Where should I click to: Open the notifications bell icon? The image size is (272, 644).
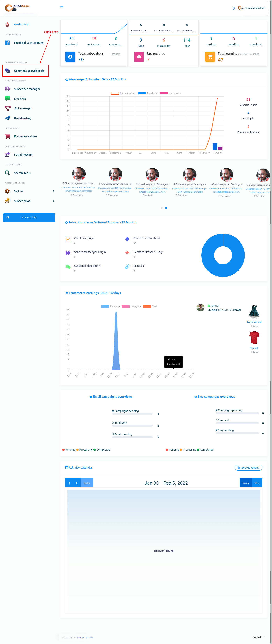coord(233,8)
